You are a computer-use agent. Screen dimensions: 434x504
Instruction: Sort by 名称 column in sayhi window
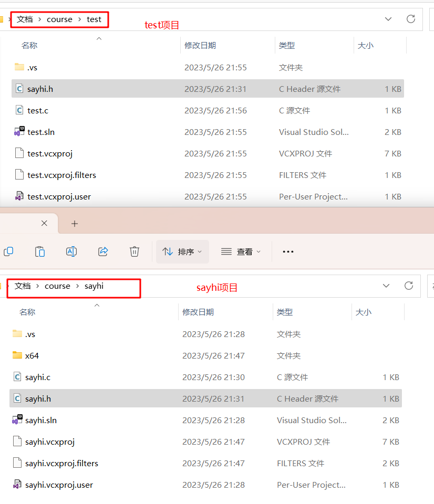(27, 312)
